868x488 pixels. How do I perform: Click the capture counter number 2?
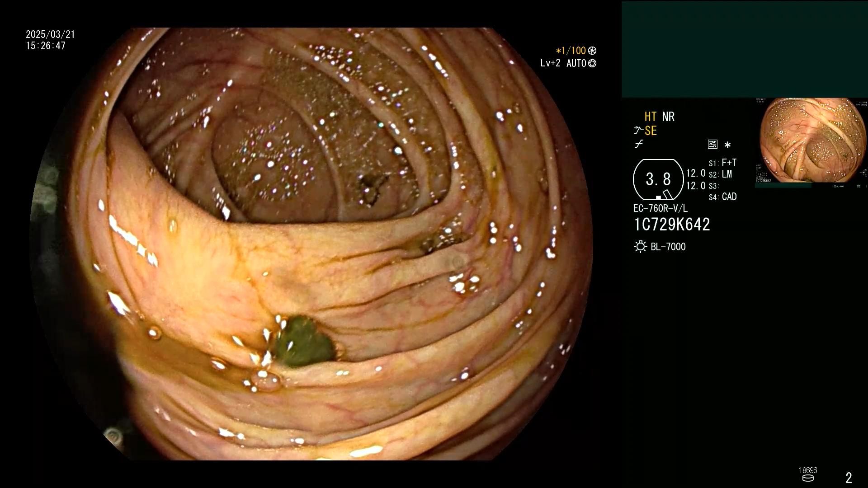click(849, 478)
